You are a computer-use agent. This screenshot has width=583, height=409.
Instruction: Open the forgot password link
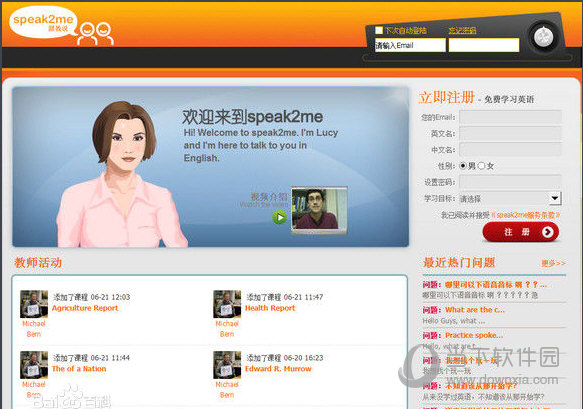pos(462,30)
